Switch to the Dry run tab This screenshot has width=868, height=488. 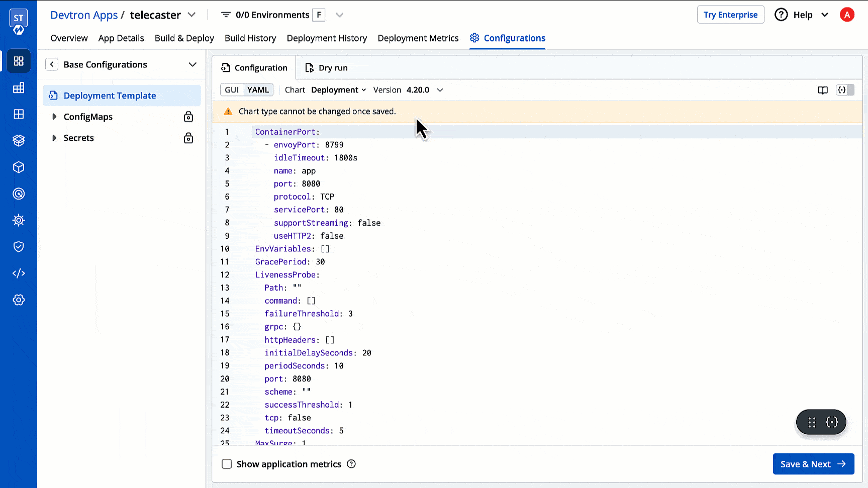coord(327,68)
